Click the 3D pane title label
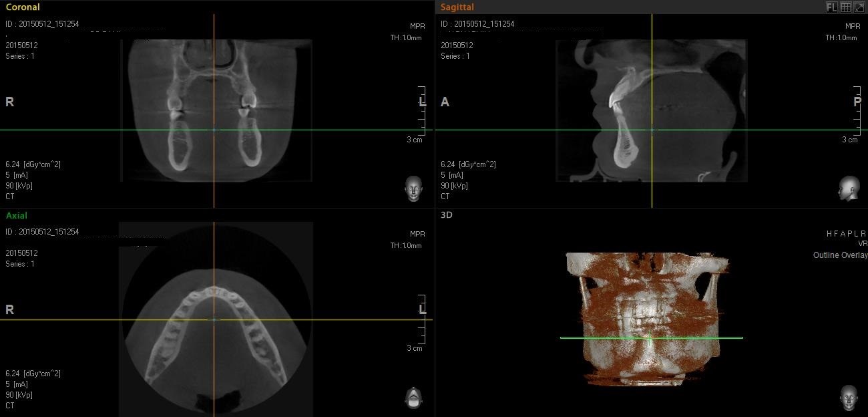Screen dimensions: 868x417 (447, 215)
